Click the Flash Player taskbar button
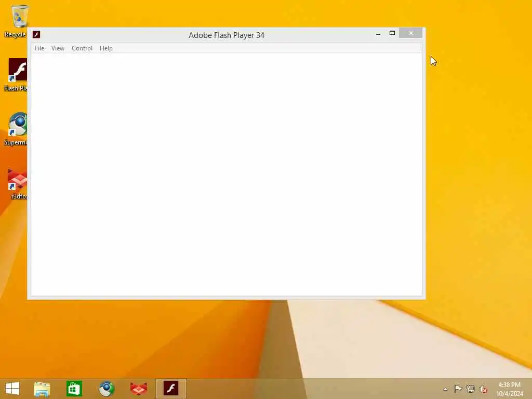 [x=171, y=389]
